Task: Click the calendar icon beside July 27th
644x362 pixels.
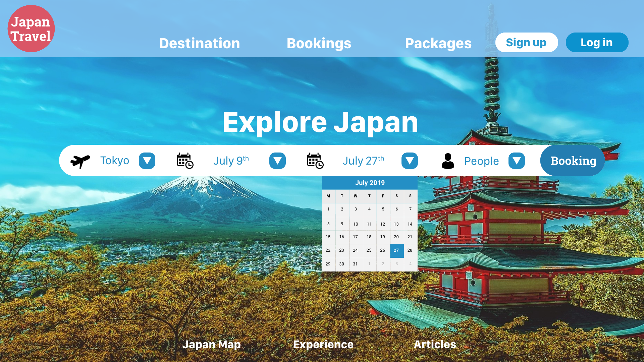Action: tap(315, 161)
